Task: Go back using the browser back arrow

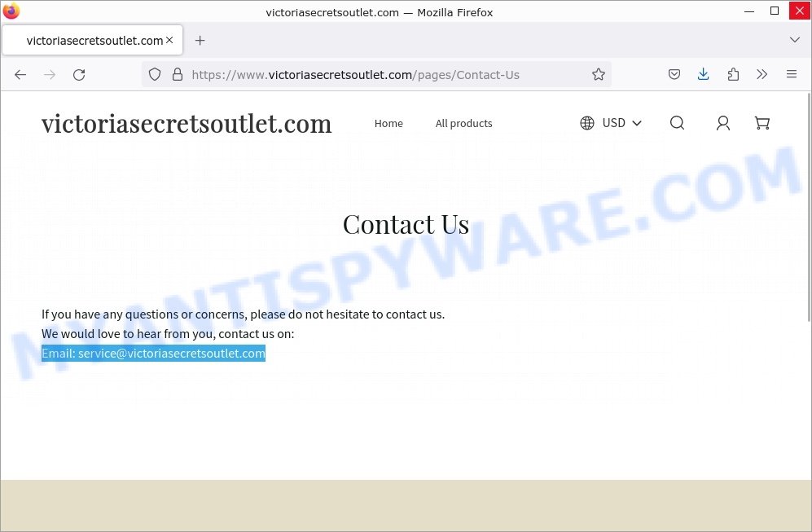Action: (x=20, y=75)
